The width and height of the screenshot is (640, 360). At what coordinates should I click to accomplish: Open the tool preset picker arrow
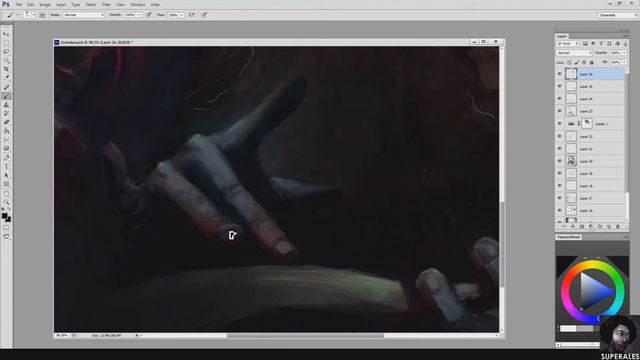click(17, 15)
